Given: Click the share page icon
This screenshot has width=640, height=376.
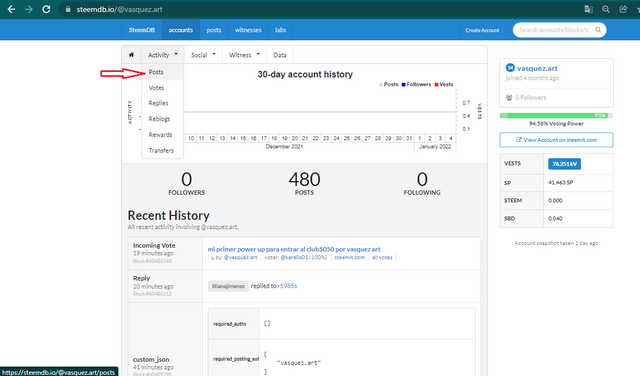Looking at the screenshot, I should 623,9.
